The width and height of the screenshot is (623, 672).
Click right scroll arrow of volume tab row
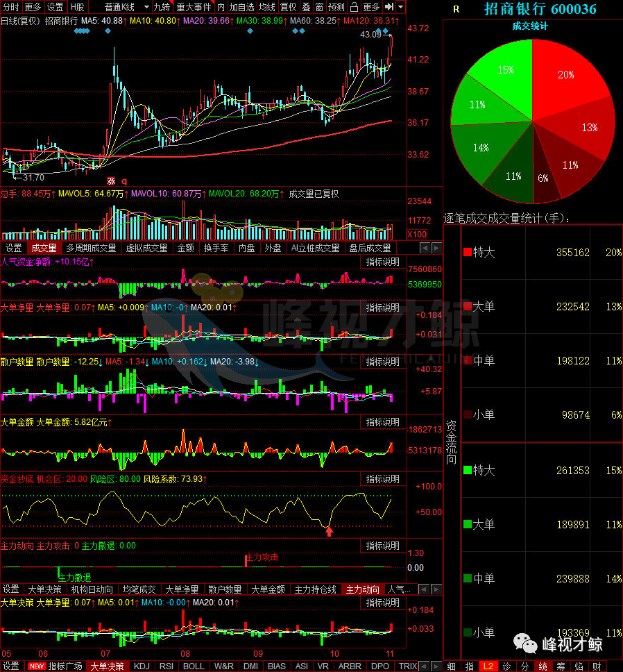(x=436, y=248)
